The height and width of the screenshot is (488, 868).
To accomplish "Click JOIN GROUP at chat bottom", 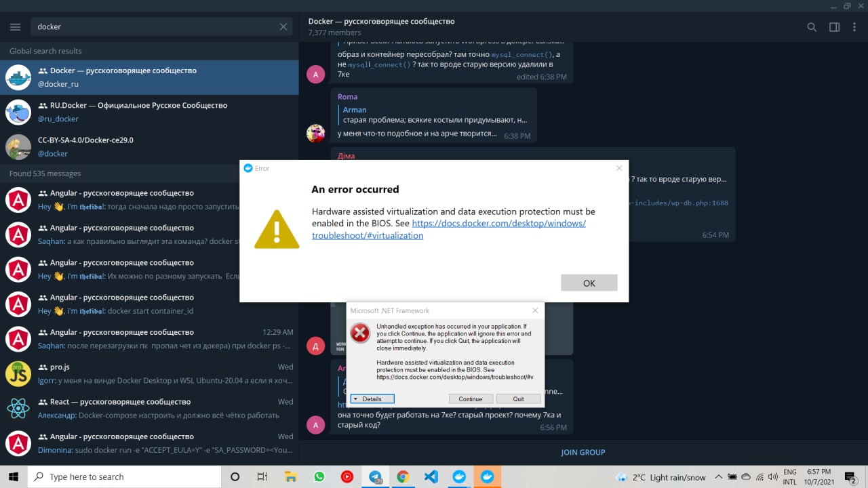I will coord(583,452).
